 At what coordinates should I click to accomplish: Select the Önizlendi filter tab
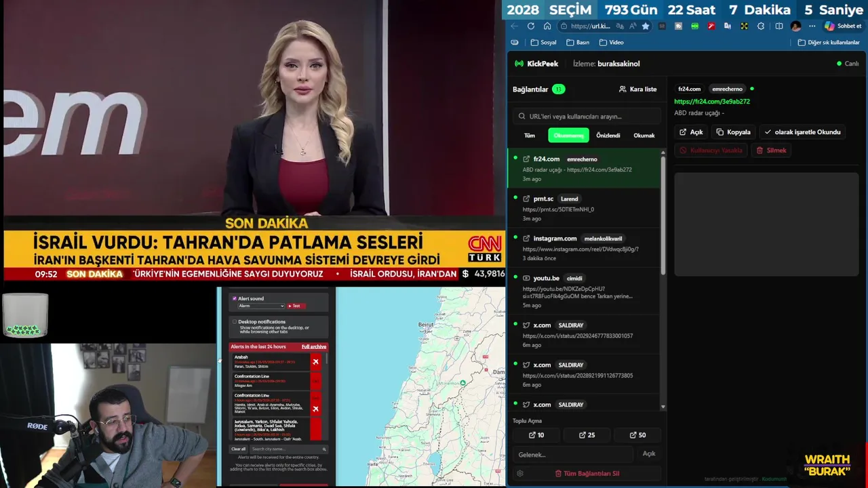click(608, 136)
